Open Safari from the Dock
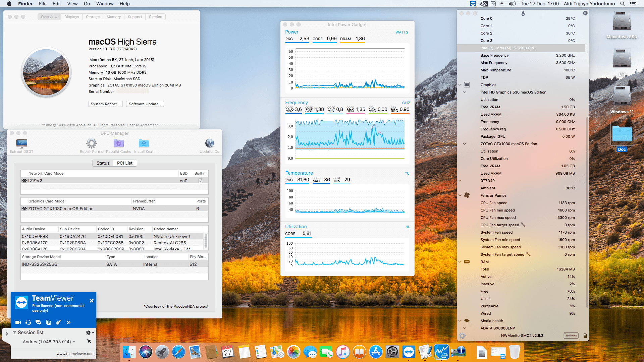 (178, 352)
